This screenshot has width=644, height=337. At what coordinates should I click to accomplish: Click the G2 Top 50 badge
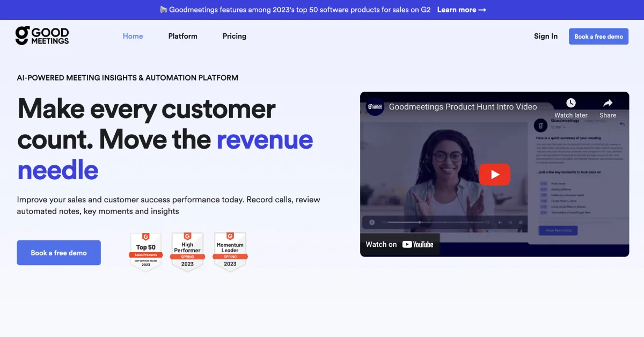point(145,252)
